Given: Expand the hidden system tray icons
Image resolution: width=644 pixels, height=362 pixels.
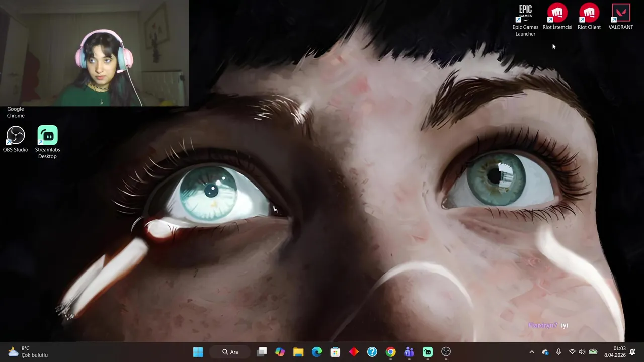Looking at the screenshot, I should click(532, 352).
